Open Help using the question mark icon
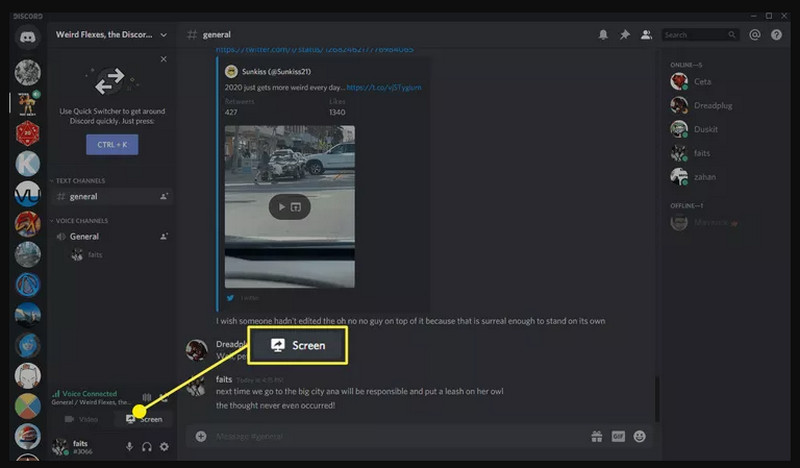The height and width of the screenshot is (468, 800). (x=775, y=35)
